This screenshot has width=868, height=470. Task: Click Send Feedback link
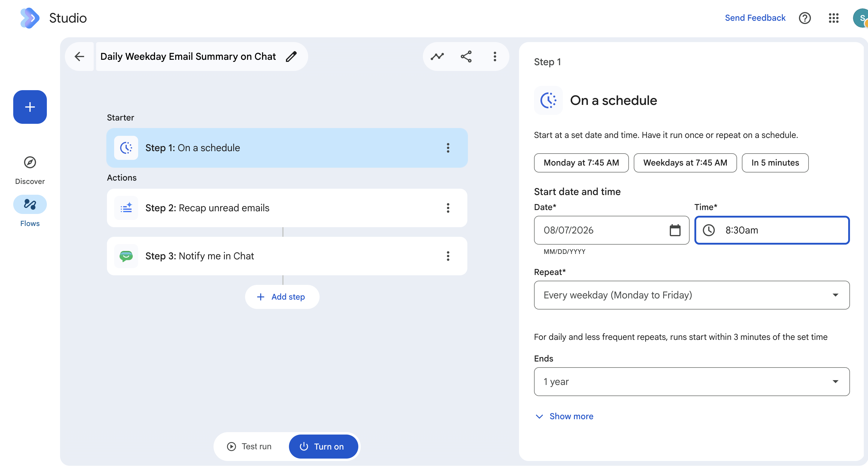755,18
